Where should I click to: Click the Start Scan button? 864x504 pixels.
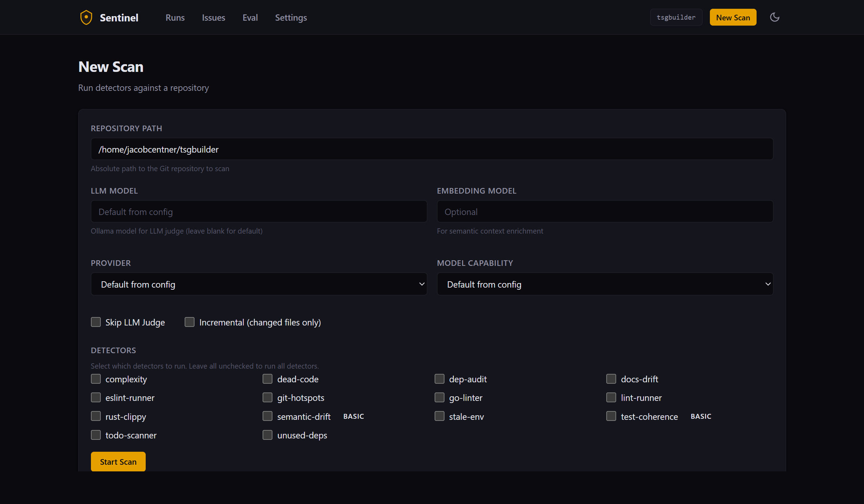coord(118,462)
